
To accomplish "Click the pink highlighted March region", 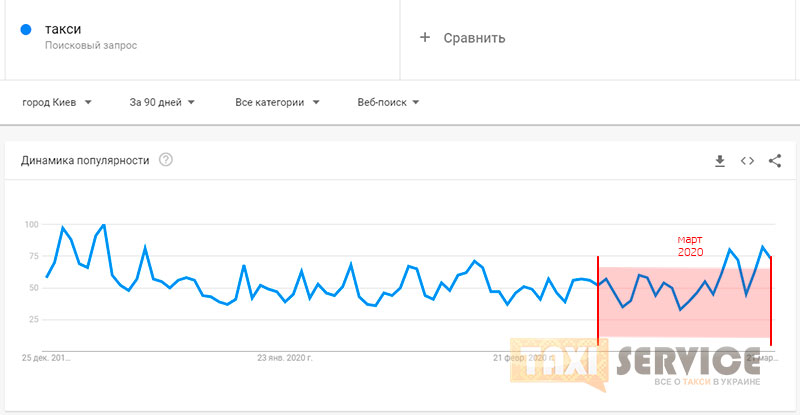I will [684, 302].
